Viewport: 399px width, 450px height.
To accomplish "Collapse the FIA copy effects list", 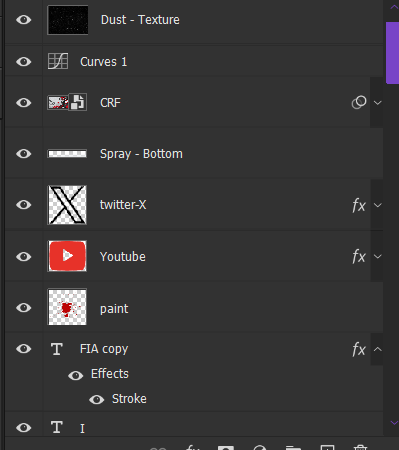I will [x=378, y=349].
